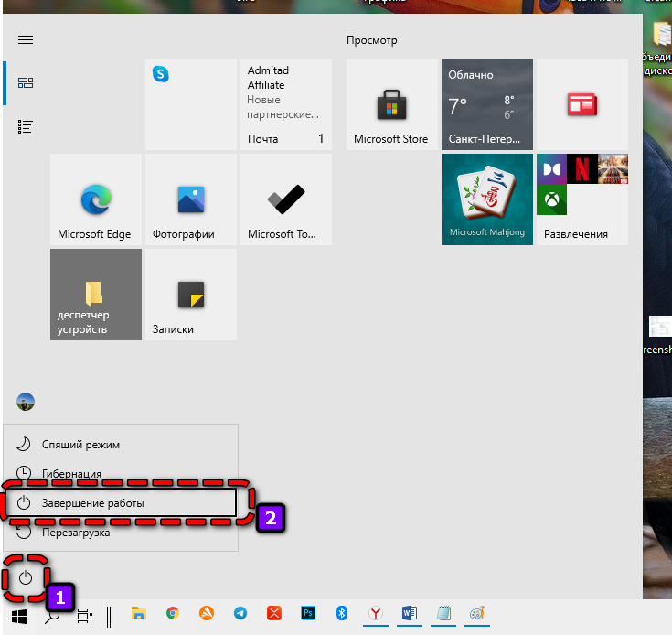Open the Mail tile labeled Почта
672x635 pixels.
[286, 104]
